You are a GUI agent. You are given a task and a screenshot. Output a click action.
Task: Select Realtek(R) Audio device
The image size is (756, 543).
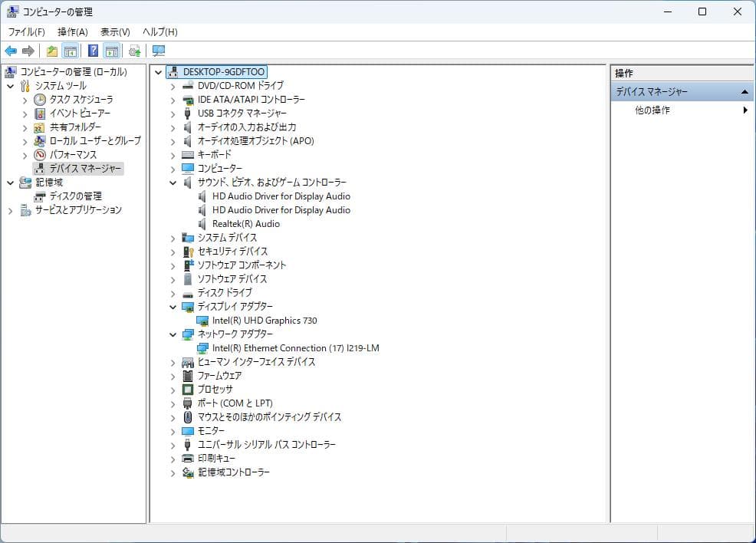pyautogui.click(x=247, y=224)
